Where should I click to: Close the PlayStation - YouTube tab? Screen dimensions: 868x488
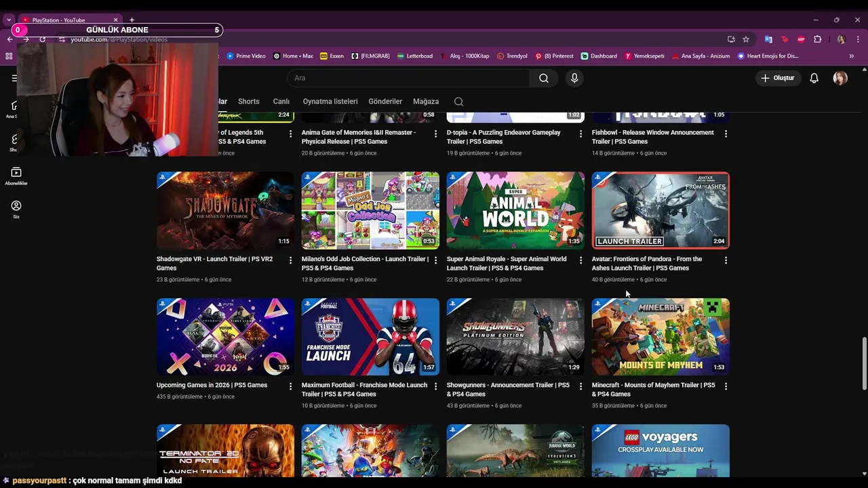tap(115, 20)
